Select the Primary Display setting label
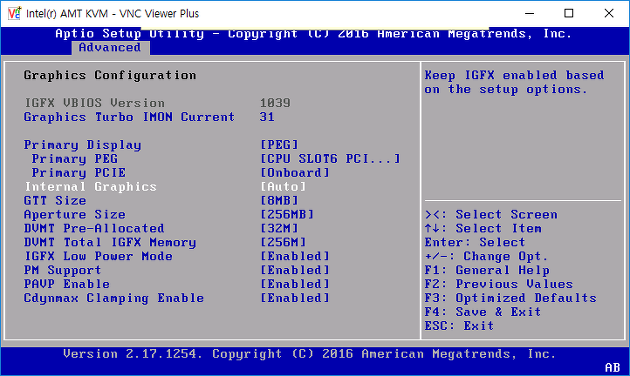The height and width of the screenshot is (376, 630). 82,145
